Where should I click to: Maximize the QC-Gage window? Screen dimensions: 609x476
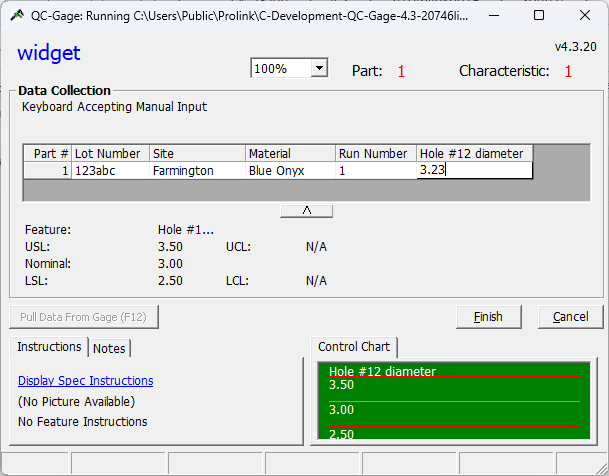pos(539,16)
